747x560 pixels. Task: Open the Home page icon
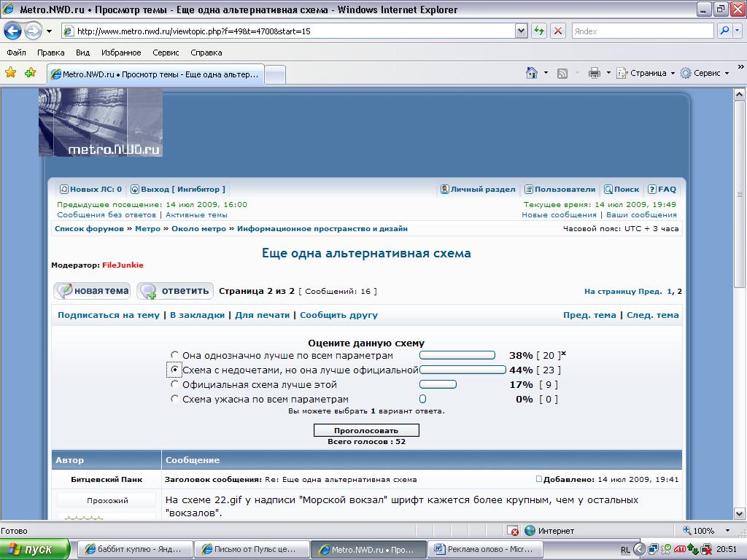[x=533, y=73]
